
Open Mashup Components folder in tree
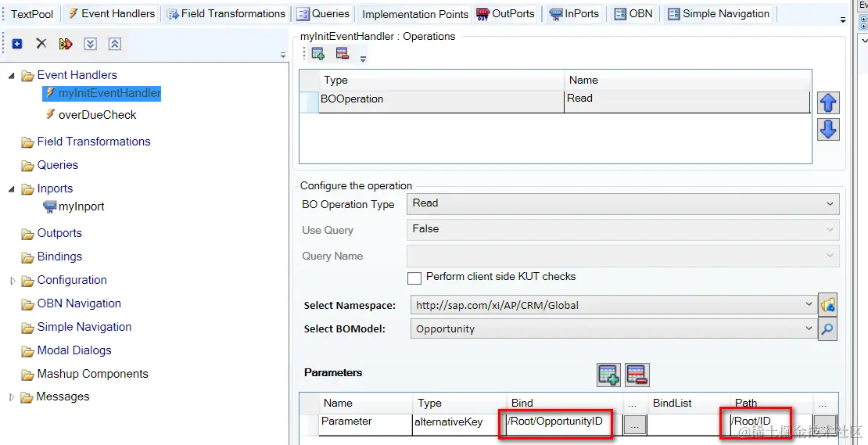tap(85, 374)
